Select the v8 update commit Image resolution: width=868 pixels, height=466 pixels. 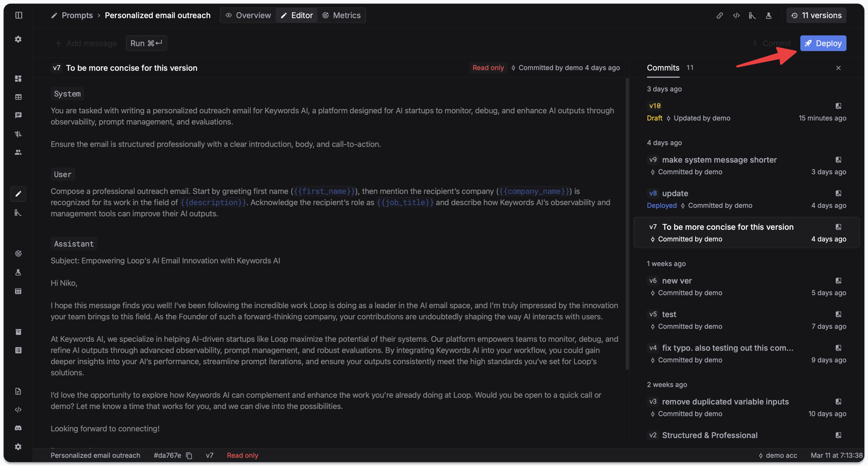[x=746, y=199]
